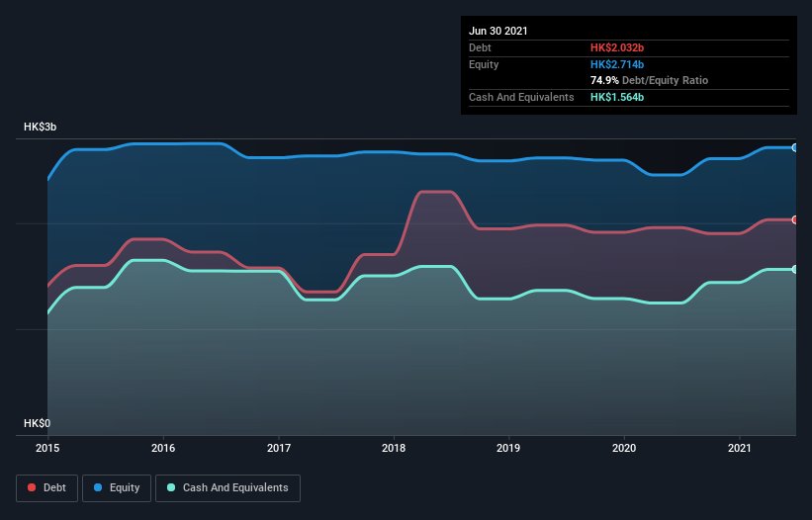Click the HK$3b y-axis label
Screen dimensions: 812x520
pyautogui.click(x=40, y=128)
